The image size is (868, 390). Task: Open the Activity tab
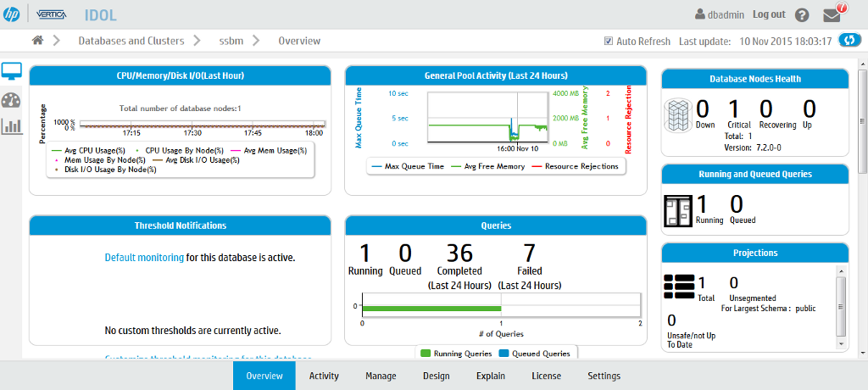point(324,376)
